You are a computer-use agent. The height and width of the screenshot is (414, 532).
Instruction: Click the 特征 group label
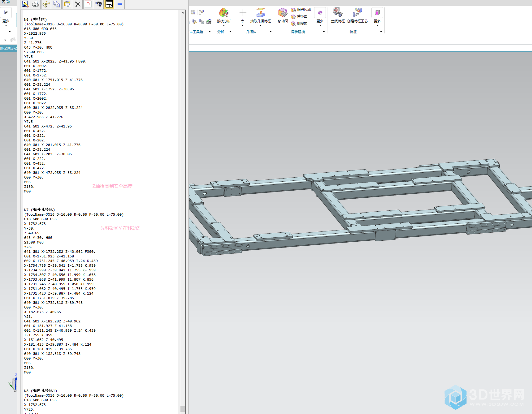pyautogui.click(x=353, y=32)
